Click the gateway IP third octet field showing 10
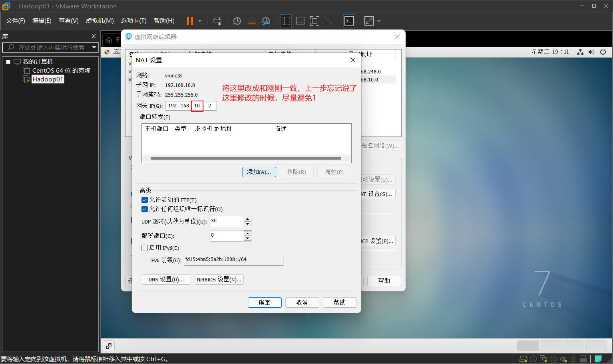Screen dimensions: 613x364 point(197,106)
